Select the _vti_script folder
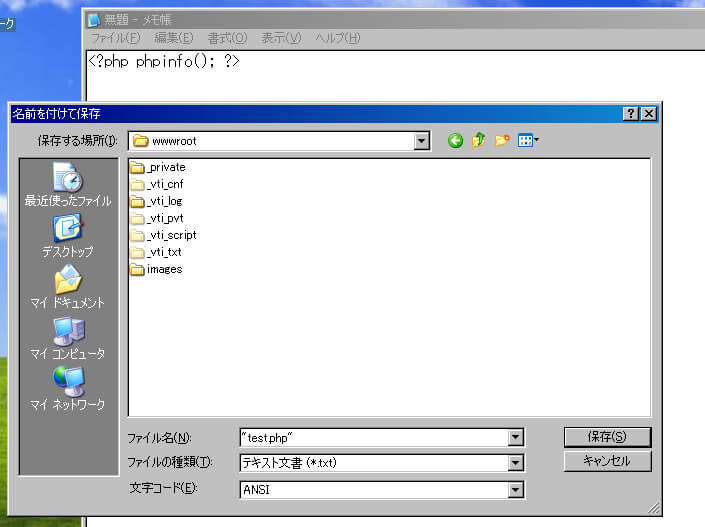Viewport: 705px width, 527px height. point(171,235)
